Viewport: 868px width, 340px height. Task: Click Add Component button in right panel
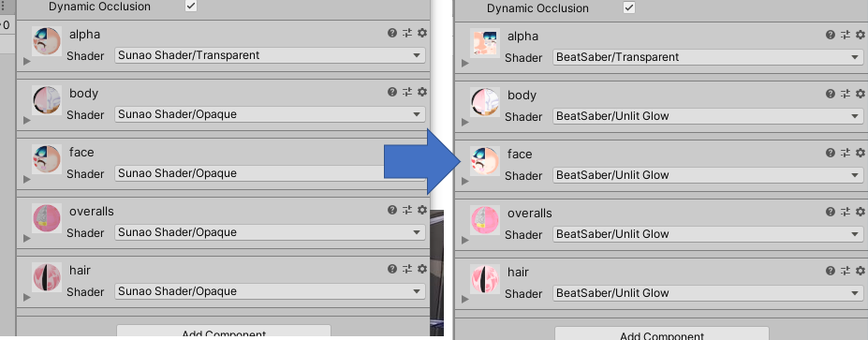click(661, 333)
